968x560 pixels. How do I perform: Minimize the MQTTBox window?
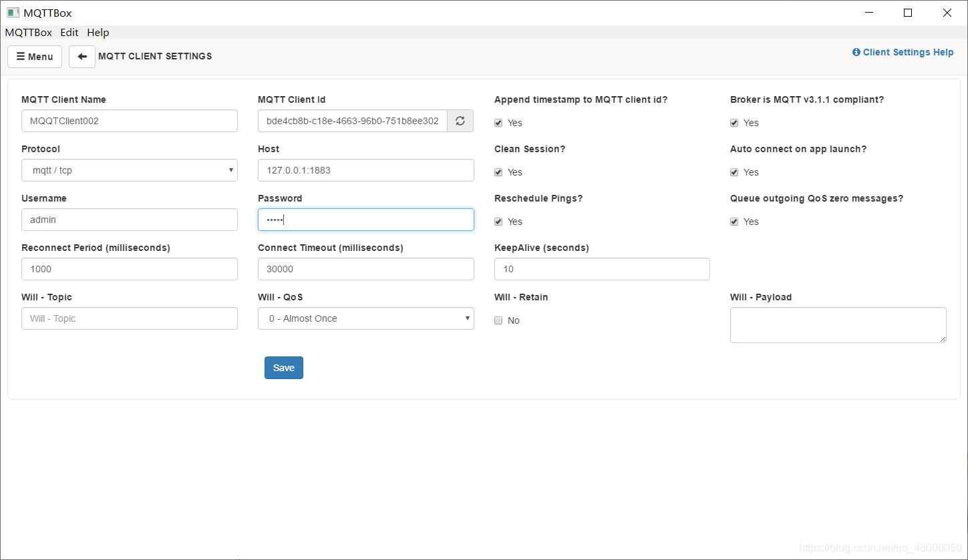tap(869, 13)
